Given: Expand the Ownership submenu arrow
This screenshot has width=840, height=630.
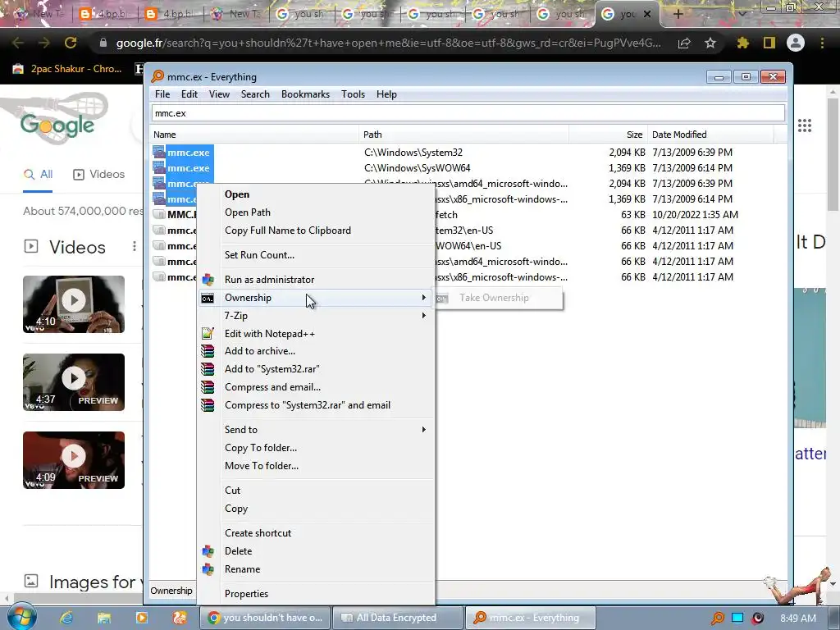Looking at the screenshot, I should 423,297.
